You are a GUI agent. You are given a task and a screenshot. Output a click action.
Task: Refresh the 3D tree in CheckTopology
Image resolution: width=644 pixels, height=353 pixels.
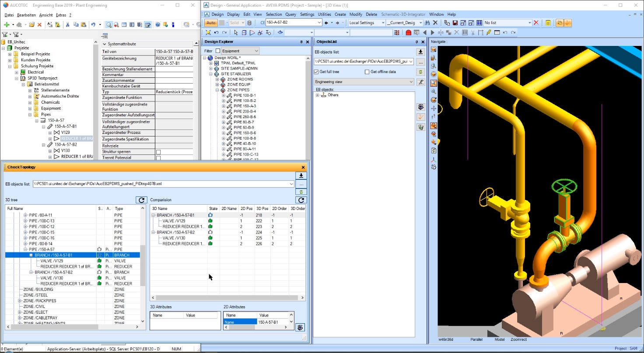pos(141,200)
